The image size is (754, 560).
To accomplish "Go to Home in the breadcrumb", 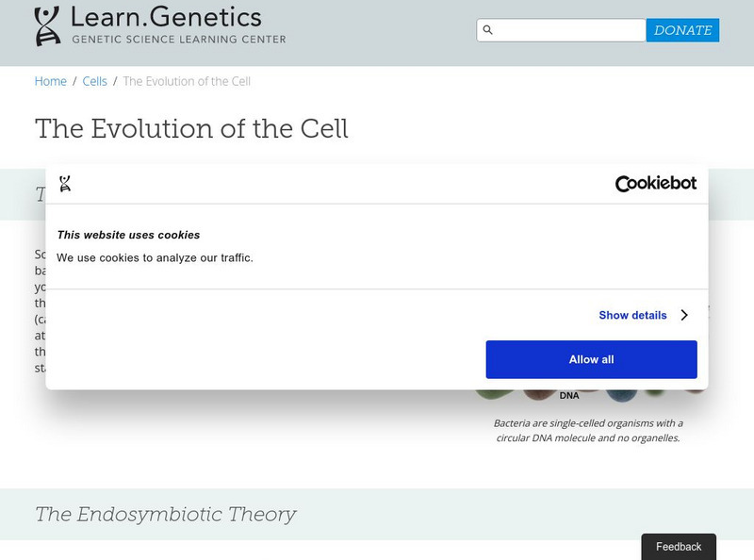I will (51, 81).
